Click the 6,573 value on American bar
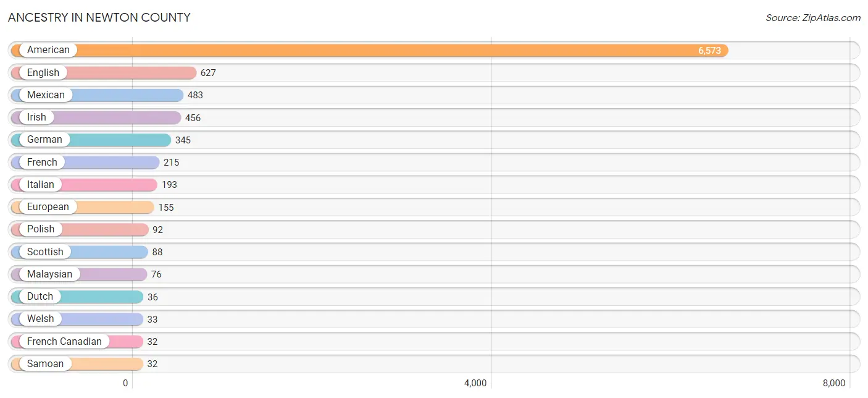Screen dimensions: 868x398 (x=709, y=51)
